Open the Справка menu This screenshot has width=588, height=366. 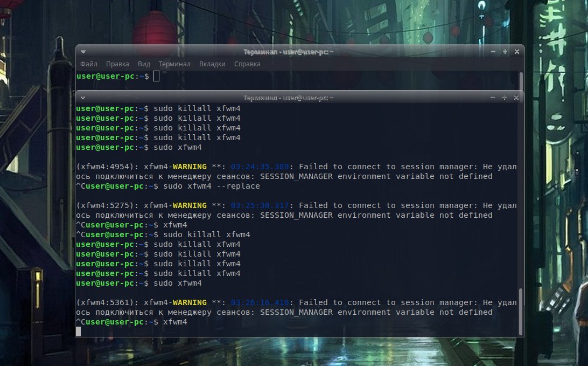click(247, 64)
